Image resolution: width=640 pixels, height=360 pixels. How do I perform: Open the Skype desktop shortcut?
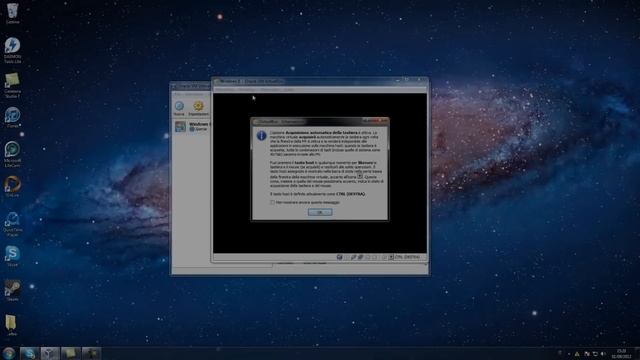tap(12, 256)
